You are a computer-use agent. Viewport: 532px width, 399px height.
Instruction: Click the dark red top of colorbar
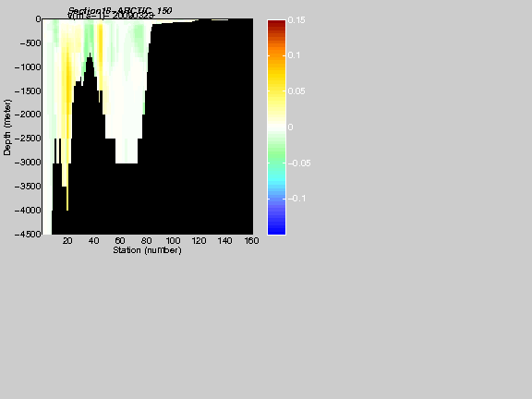276,24
